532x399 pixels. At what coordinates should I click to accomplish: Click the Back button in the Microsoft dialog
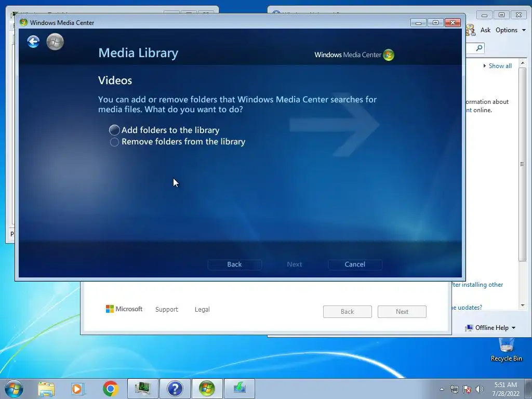348,312
